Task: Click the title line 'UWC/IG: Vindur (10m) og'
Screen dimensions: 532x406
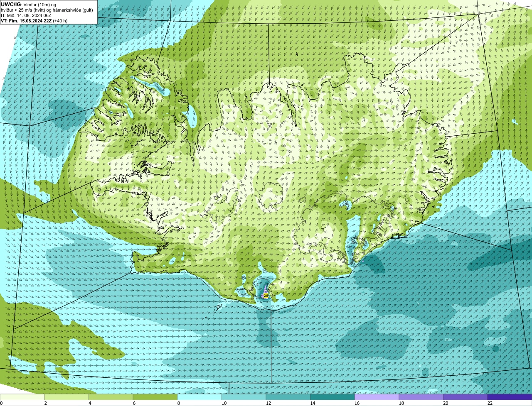Action: pos(28,5)
